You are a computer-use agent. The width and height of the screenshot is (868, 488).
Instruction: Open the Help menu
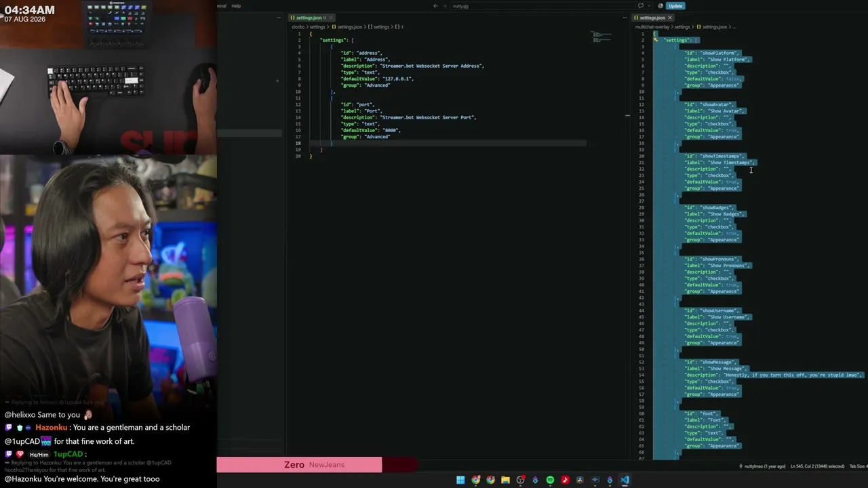(236, 6)
